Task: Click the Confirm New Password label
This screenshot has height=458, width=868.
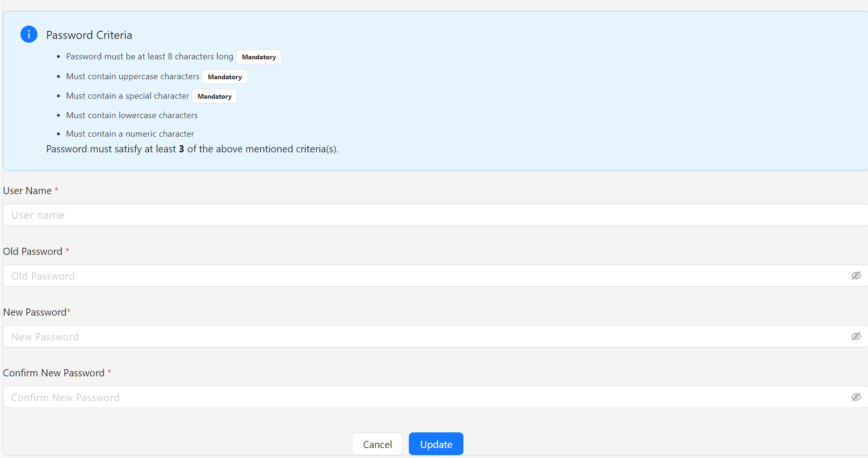Action: pyautogui.click(x=54, y=373)
